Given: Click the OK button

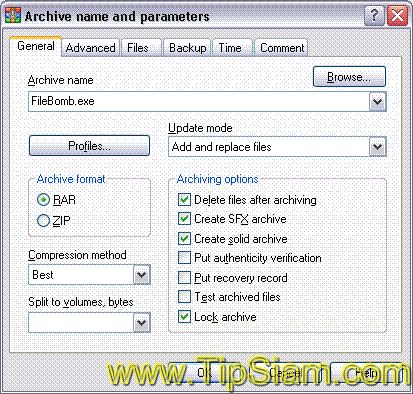Looking at the screenshot, I should [x=204, y=373].
